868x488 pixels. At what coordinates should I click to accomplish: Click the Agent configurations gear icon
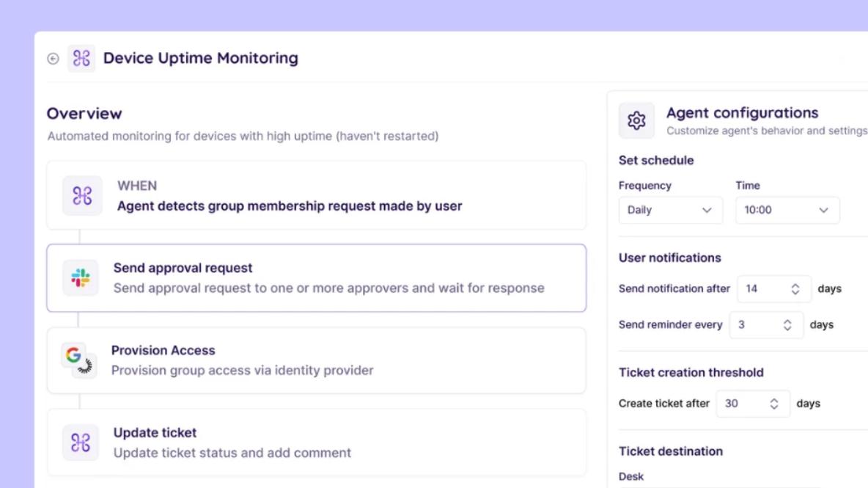[636, 120]
